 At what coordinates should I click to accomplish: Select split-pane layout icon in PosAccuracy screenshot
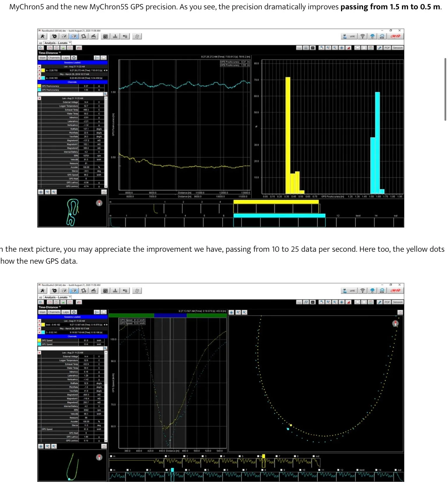364,48
